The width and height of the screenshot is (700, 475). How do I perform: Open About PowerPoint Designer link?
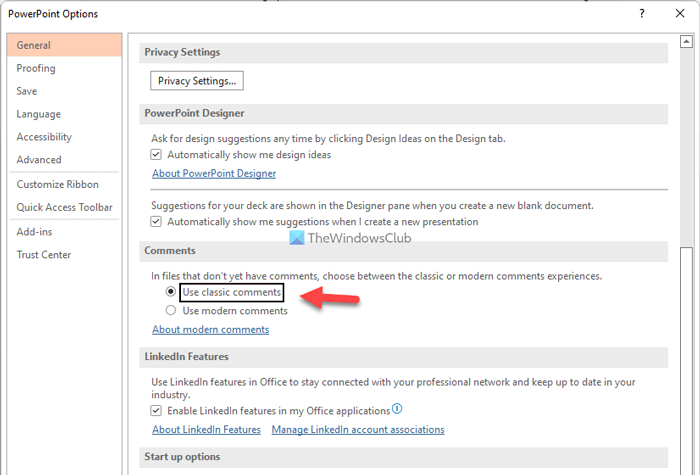coord(214,173)
